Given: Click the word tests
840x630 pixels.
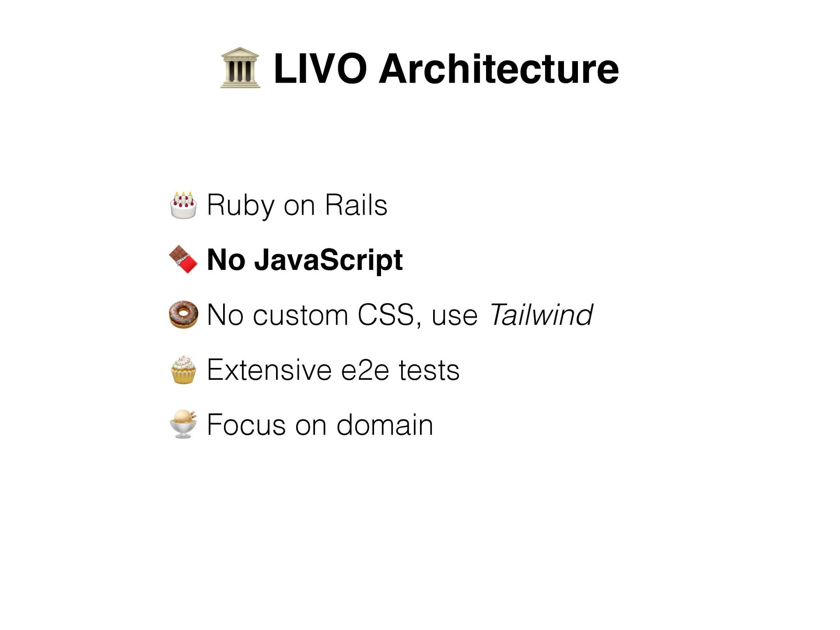Looking at the screenshot, I should [x=429, y=371].
